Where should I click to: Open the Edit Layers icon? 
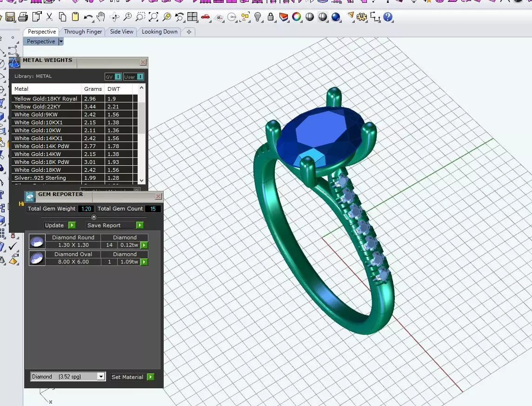(x=284, y=17)
